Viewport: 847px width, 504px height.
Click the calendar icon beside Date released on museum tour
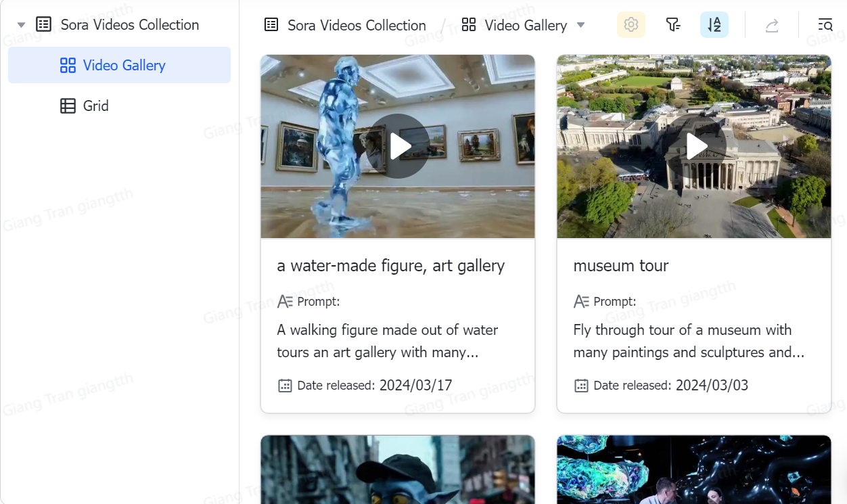(x=581, y=385)
